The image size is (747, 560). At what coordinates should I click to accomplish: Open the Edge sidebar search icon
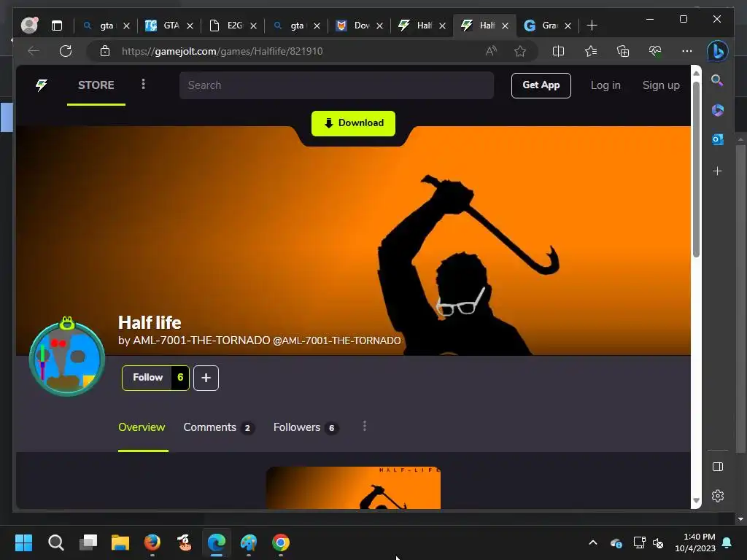pyautogui.click(x=718, y=80)
